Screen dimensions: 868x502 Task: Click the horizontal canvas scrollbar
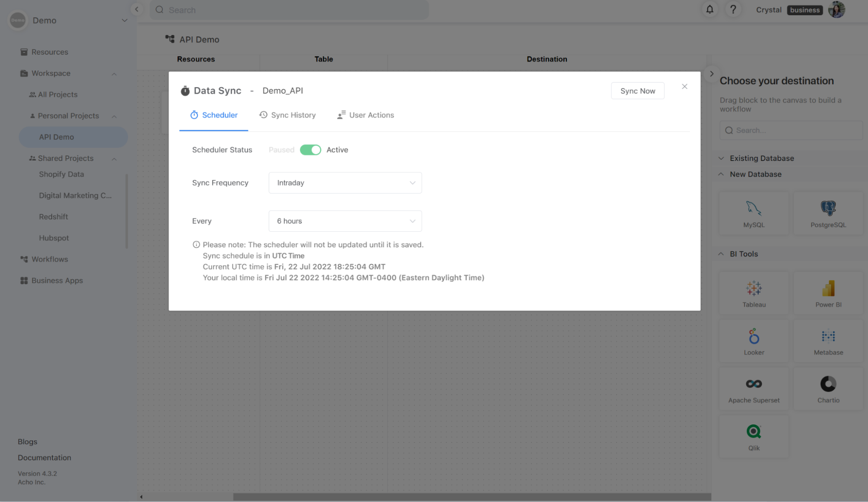[x=472, y=496]
